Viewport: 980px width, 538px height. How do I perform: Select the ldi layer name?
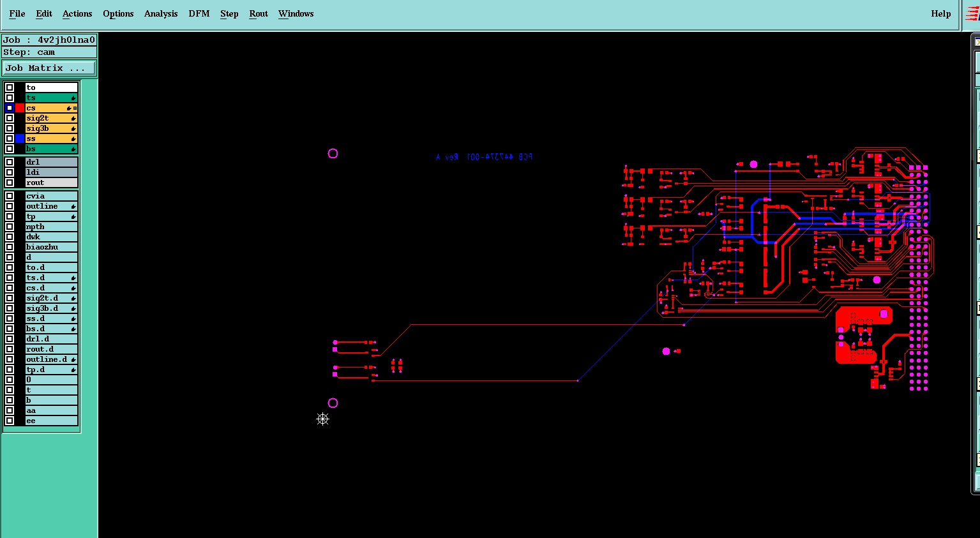[x=51, y=172]
